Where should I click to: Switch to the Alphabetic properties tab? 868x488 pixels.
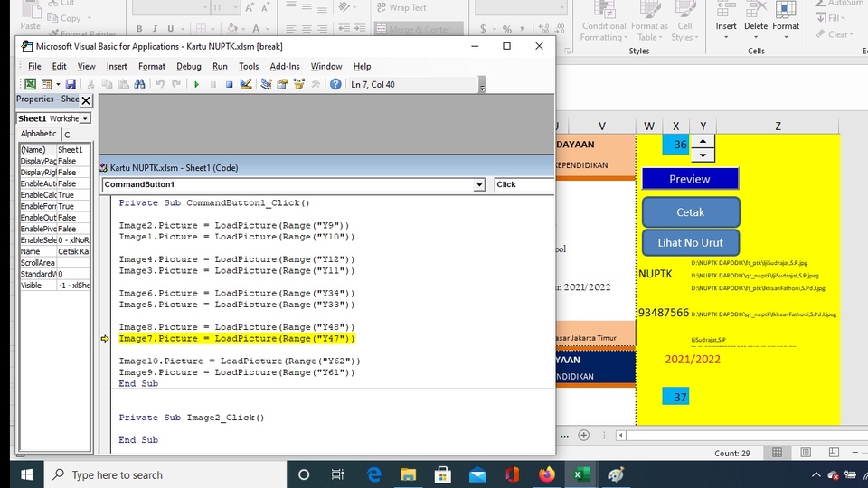38,134
